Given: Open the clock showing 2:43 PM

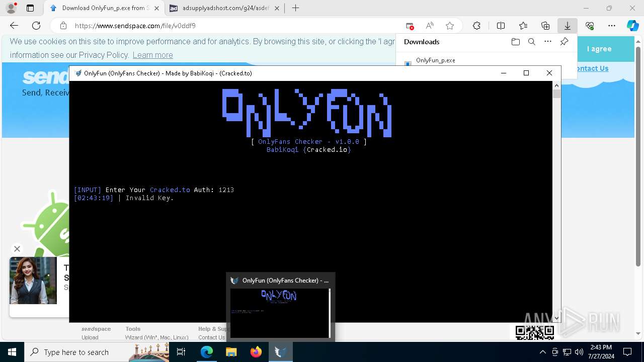Looking at the screenshot, I should 601,352.
